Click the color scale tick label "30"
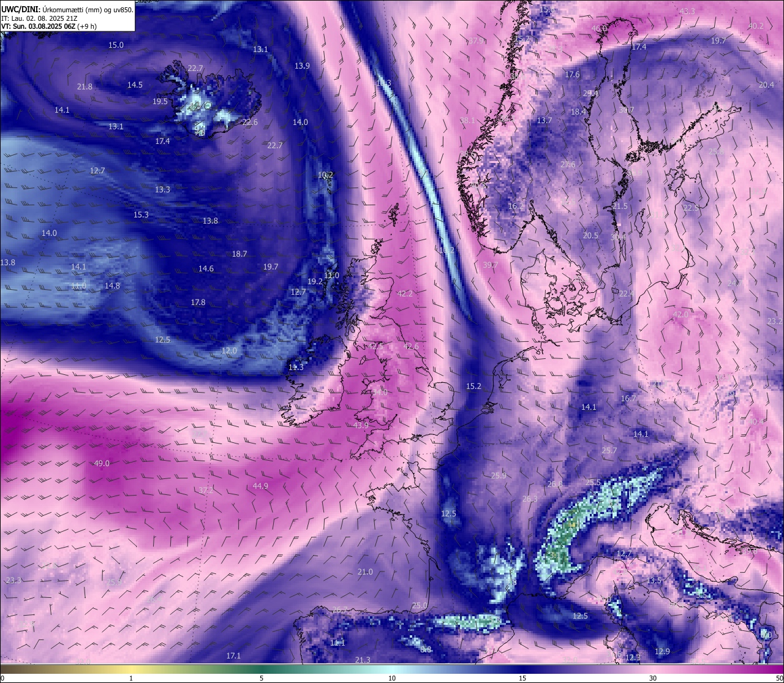784x683 pixels. (653, 678)
